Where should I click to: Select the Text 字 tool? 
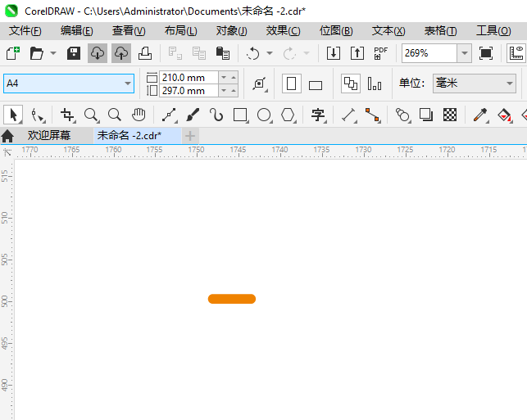tap(319, 115)
